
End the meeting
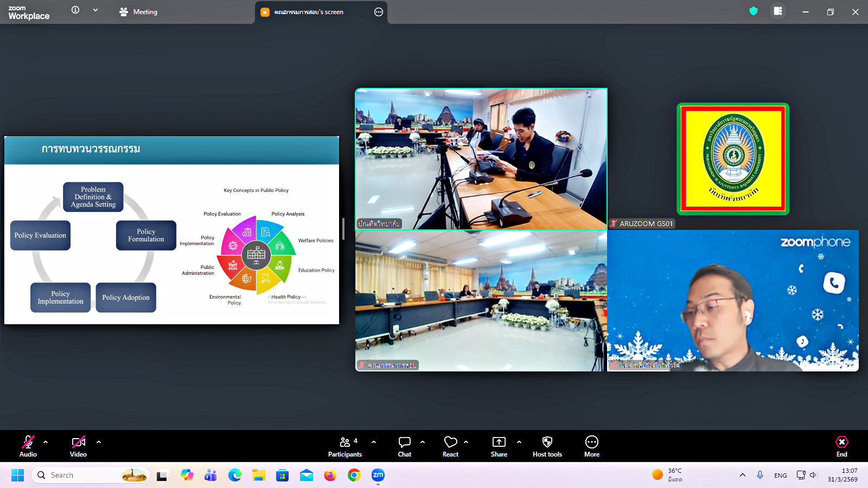(841, 446)
